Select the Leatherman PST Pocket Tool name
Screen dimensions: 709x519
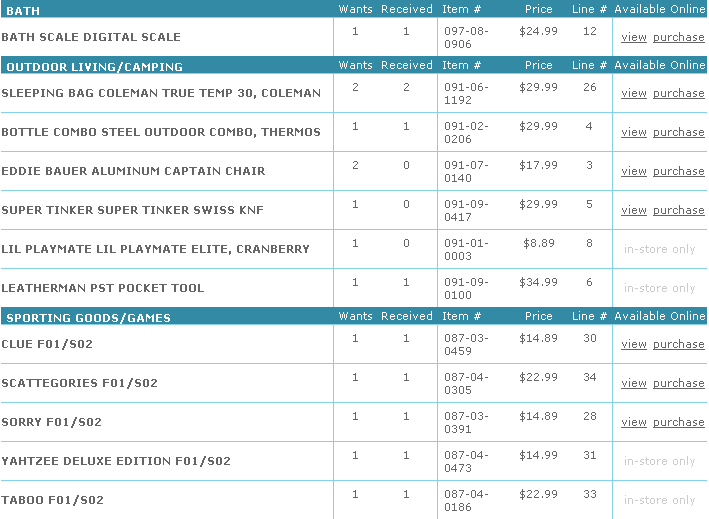[x=102, y=288]
